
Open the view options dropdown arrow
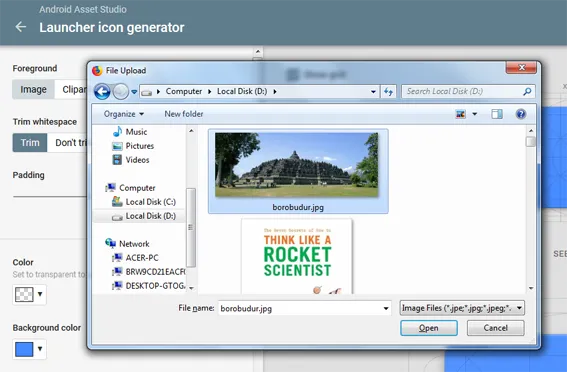[474, 114]
